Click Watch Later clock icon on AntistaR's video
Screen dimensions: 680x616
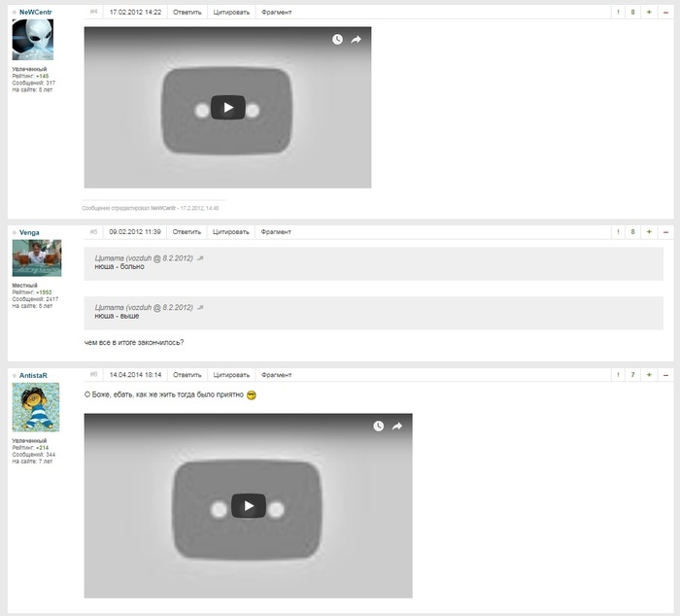pos(379,426)
